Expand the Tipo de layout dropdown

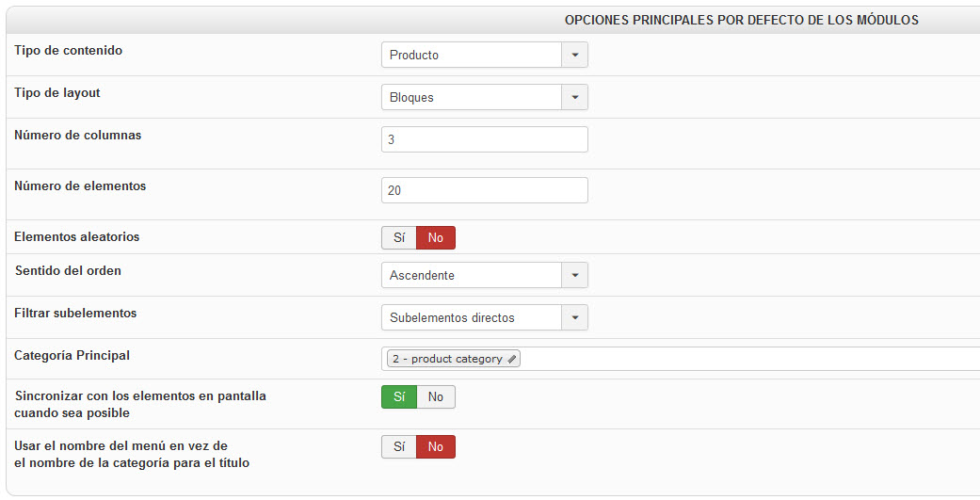574,97
